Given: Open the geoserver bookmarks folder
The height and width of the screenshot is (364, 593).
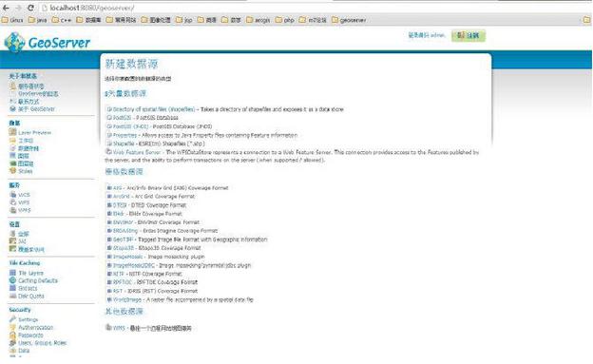Looking at the screenshot, I should (x=349, y=20).
